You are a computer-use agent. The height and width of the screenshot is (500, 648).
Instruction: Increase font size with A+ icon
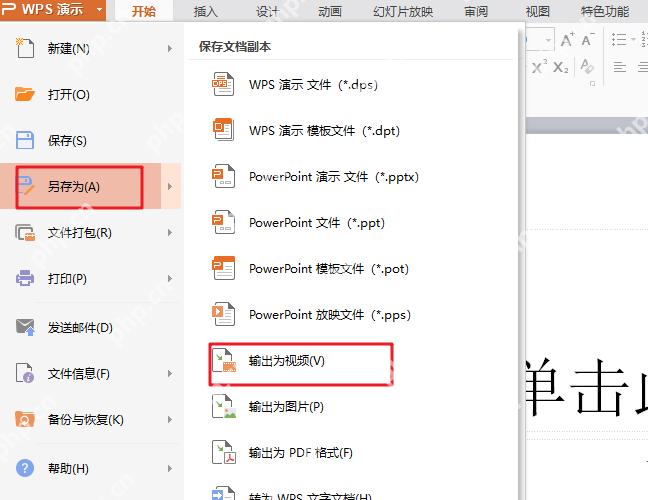(567, 39)
